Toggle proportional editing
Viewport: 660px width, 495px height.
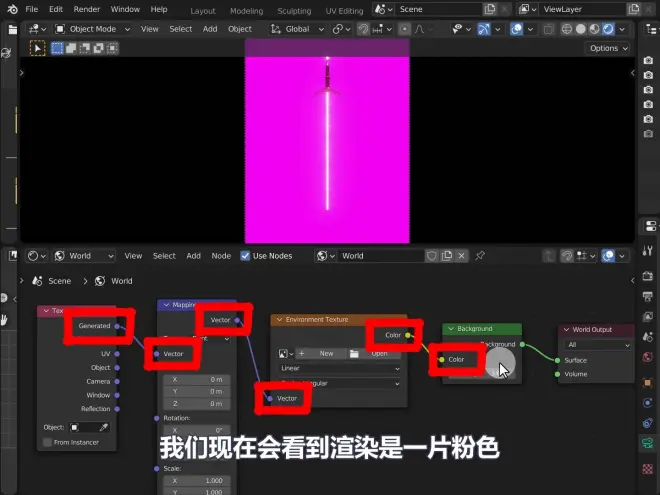click(x=405, y=29)
